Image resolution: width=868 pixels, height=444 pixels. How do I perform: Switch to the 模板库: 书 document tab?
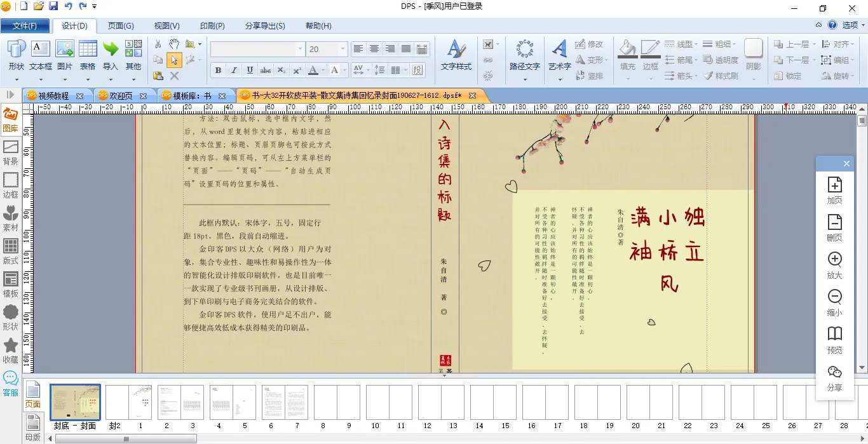point(186,96)
